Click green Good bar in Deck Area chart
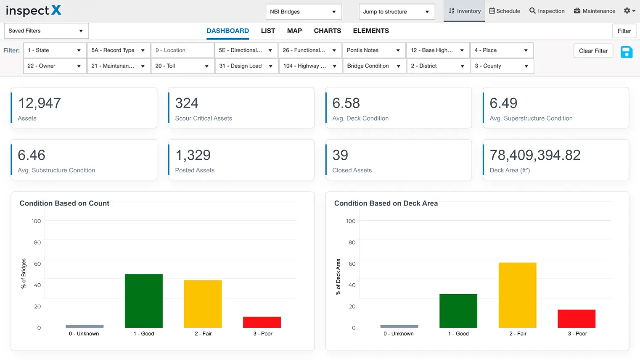 pyautogui.click(x=458, y=311)
